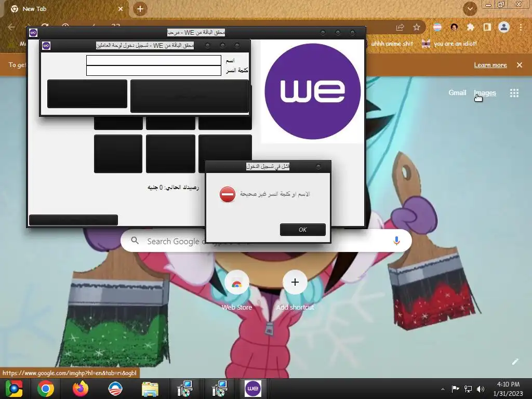Screen dimensions: 532x399
Task: Click the avatar face extension icon
Action: coord(454,27)
